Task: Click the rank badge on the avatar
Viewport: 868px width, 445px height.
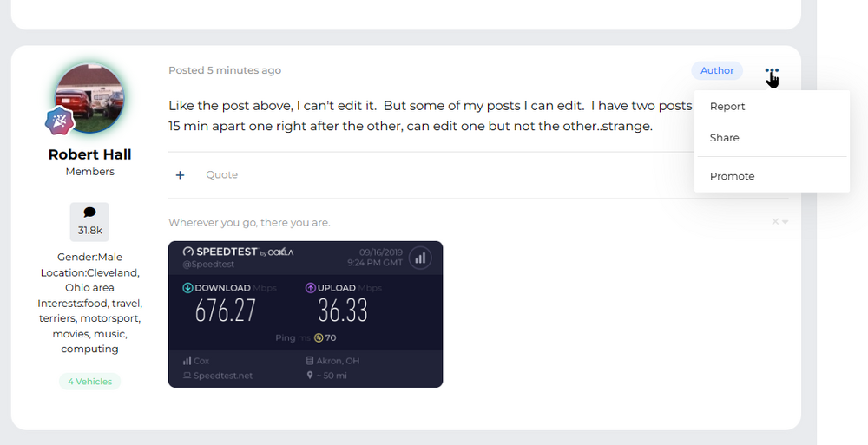Action: pyautogui.click(x=57, y=121)
